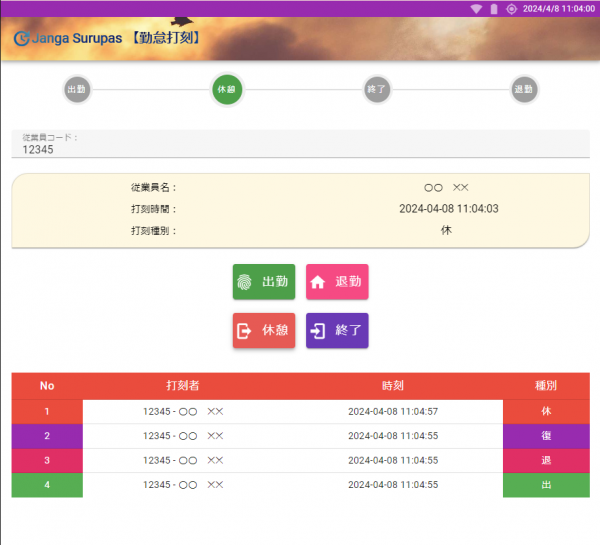
Task: Click the location target icon in status bar
Action: tap(511, 8)
